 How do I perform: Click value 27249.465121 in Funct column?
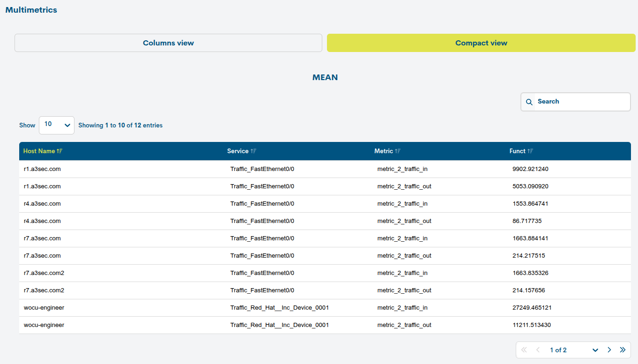tap(532, 308)
